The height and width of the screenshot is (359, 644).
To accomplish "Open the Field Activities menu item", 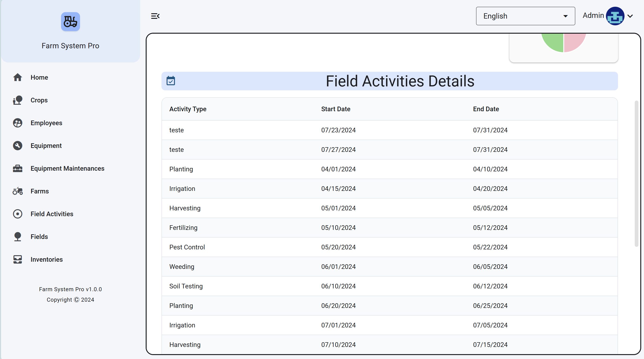I will tap(52, 214).
